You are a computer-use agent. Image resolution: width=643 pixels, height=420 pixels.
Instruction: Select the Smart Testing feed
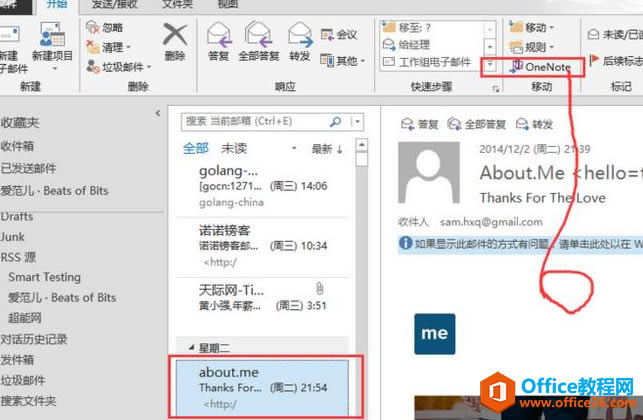44,277
